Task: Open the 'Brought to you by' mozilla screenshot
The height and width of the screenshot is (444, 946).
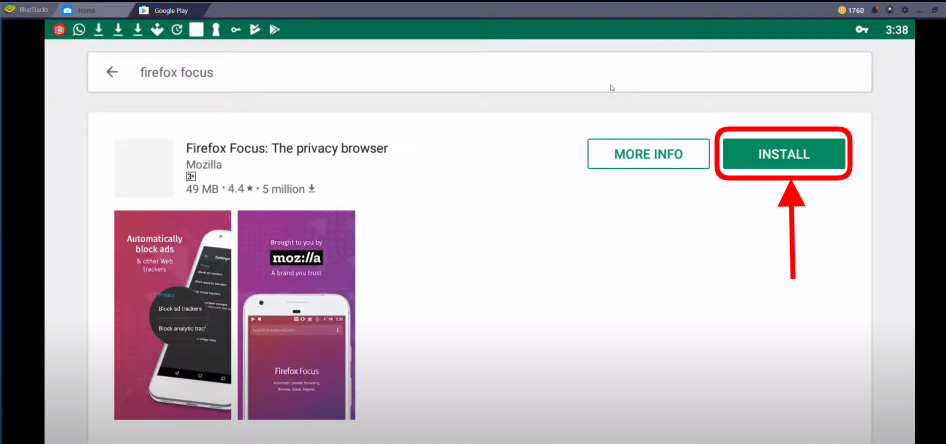Action: [296, 315]
